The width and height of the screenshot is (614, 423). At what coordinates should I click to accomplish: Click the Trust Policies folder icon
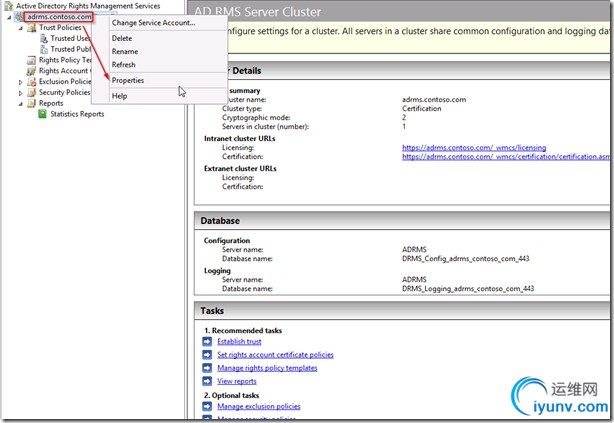pyautogui.click(x=32, y=28)
